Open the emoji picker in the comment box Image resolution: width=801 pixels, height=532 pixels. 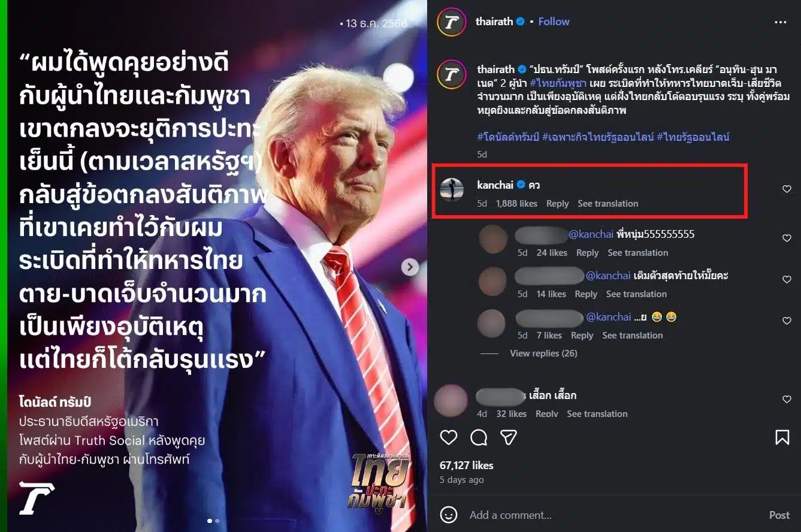[449, 515]
